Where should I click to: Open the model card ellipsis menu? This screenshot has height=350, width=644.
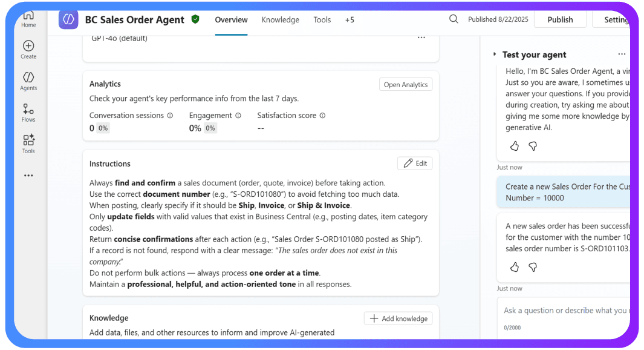click(x=421, y=38)
